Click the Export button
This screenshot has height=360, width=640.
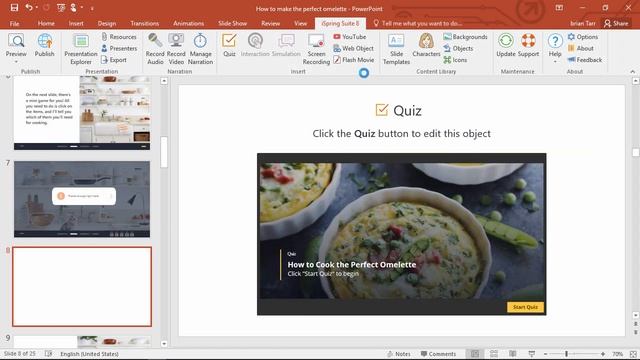pos(114,60)
